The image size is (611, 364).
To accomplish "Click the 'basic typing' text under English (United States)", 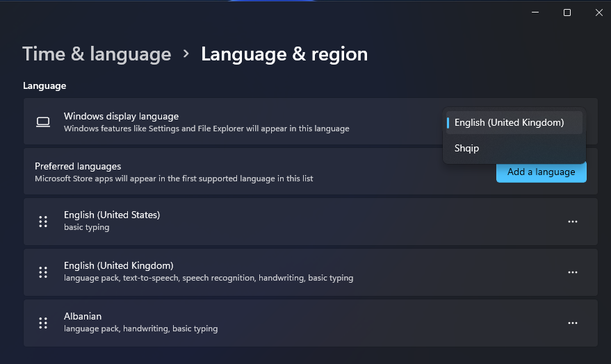I will (86, 227).
